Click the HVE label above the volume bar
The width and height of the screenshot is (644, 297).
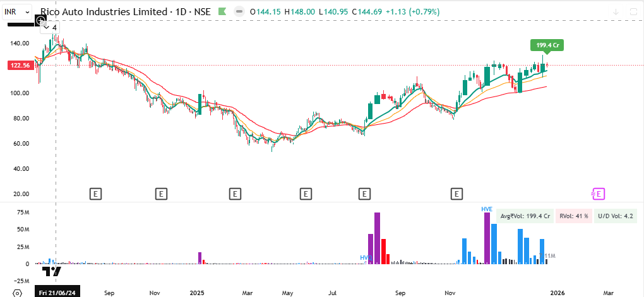coord(487,209)
